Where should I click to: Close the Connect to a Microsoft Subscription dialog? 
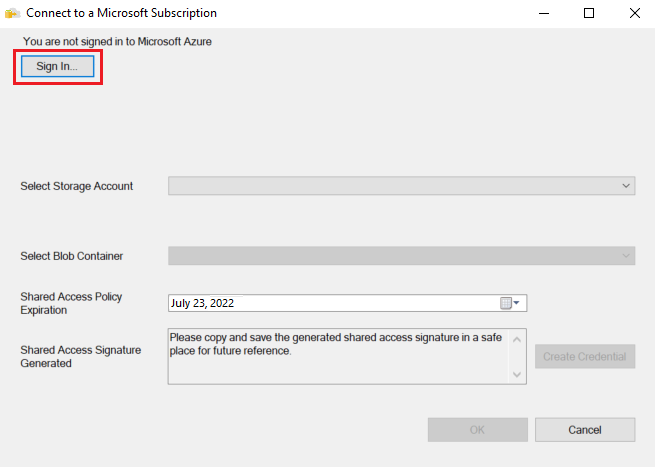(634, 14)
